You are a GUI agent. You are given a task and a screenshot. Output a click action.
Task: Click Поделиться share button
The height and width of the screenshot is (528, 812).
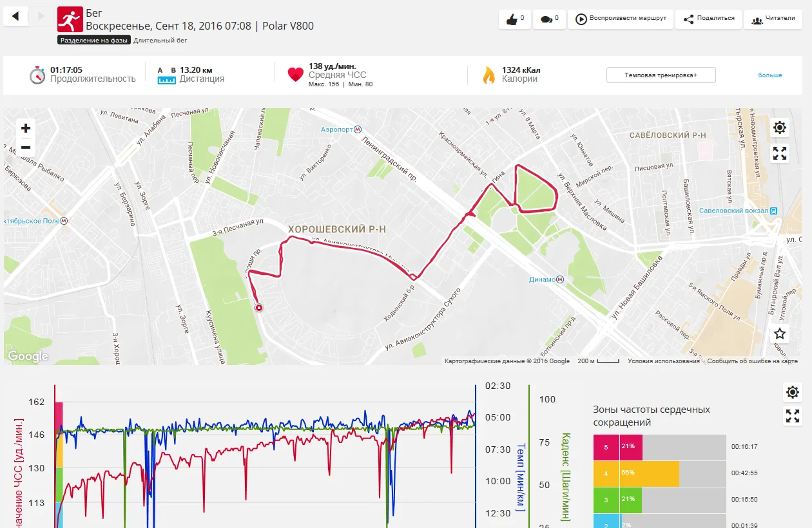[708, 19]
